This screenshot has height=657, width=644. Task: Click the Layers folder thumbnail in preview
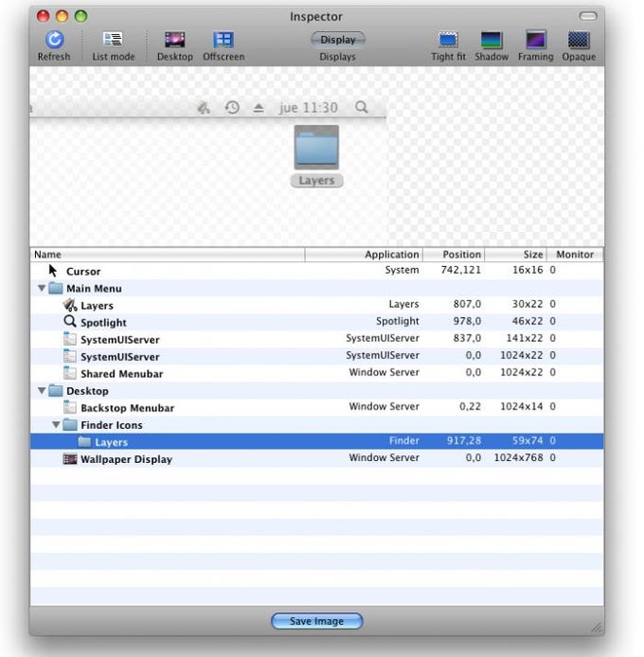(316, 148)
